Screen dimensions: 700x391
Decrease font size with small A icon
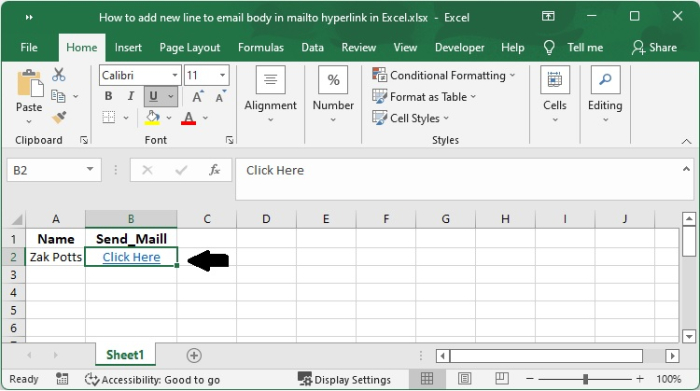[x=221, y=96]
